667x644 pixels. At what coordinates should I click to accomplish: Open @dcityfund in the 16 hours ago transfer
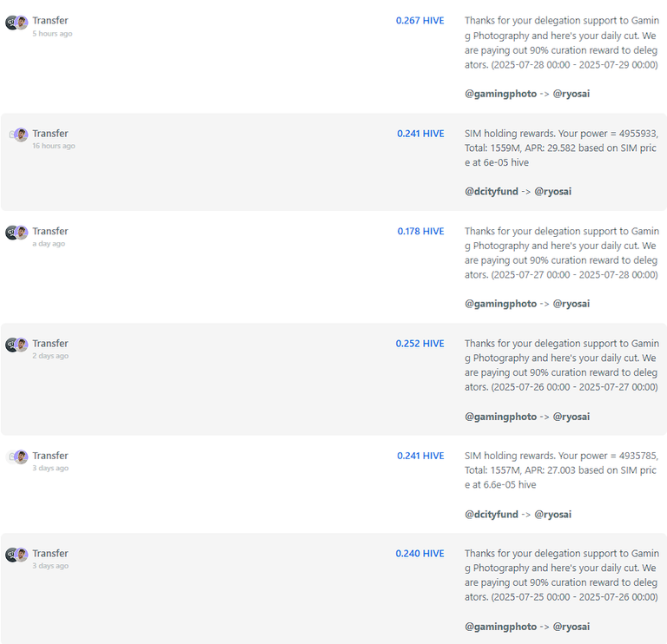pyautogui.click(x=492, y=191)
